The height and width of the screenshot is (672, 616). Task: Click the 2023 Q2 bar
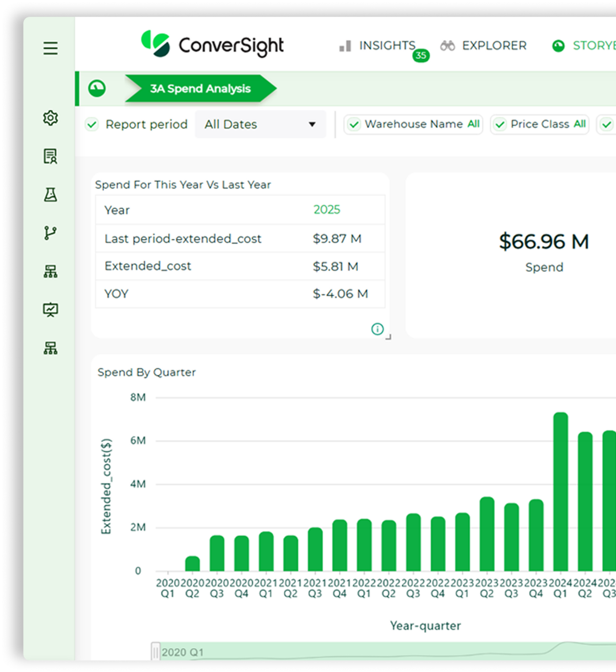coord(487,534)
